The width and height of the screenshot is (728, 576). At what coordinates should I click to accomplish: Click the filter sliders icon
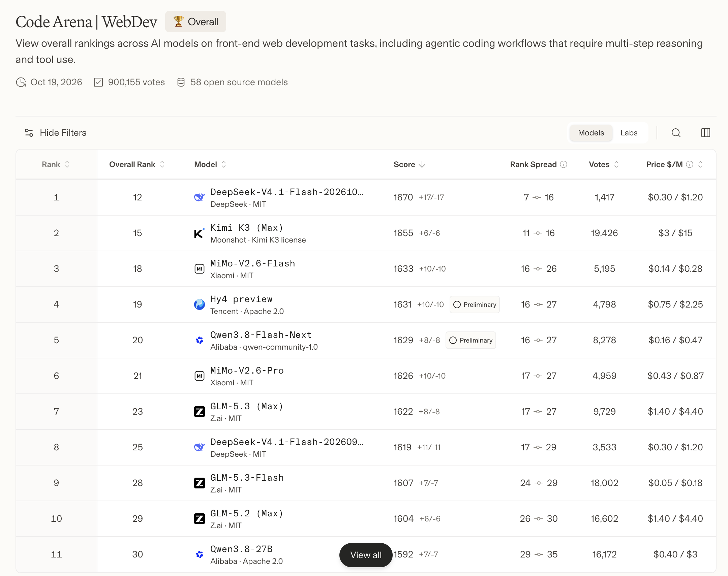coord(29,133)
